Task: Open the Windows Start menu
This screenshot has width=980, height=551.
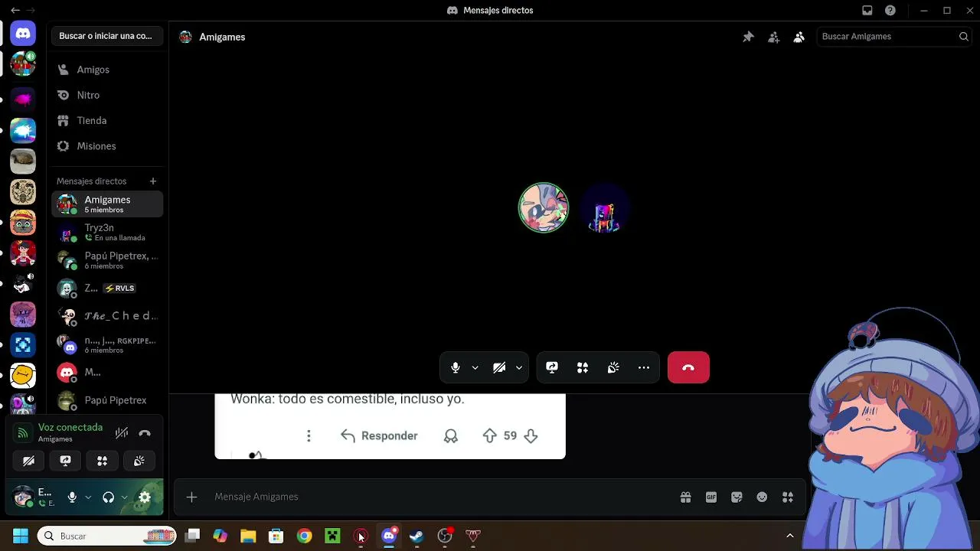Action: (x=21, y=536)
